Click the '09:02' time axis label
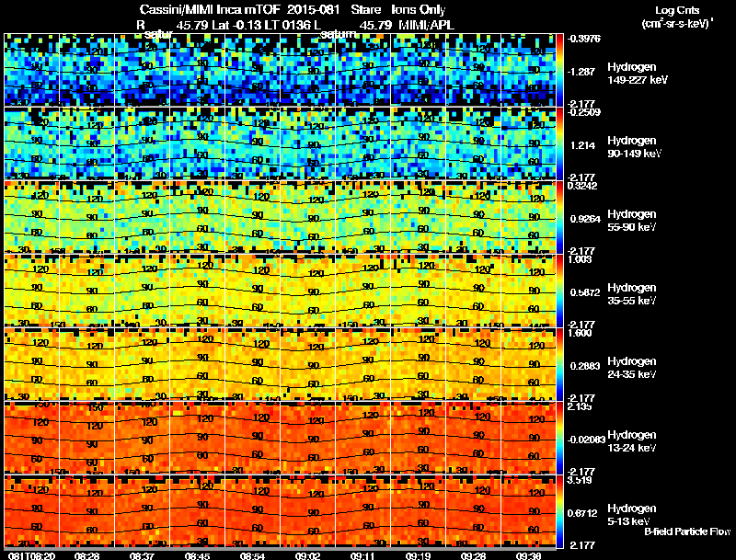This screenshot has height=560, width=736. [307, 555]
